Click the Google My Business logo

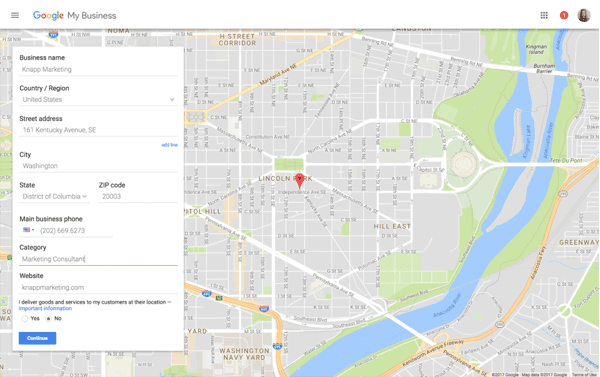[x=74, y=15]
